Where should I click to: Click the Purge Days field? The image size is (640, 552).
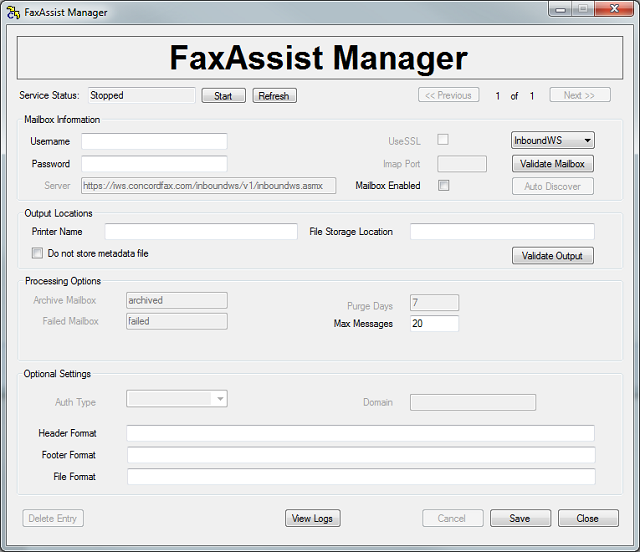coord(434,303)
